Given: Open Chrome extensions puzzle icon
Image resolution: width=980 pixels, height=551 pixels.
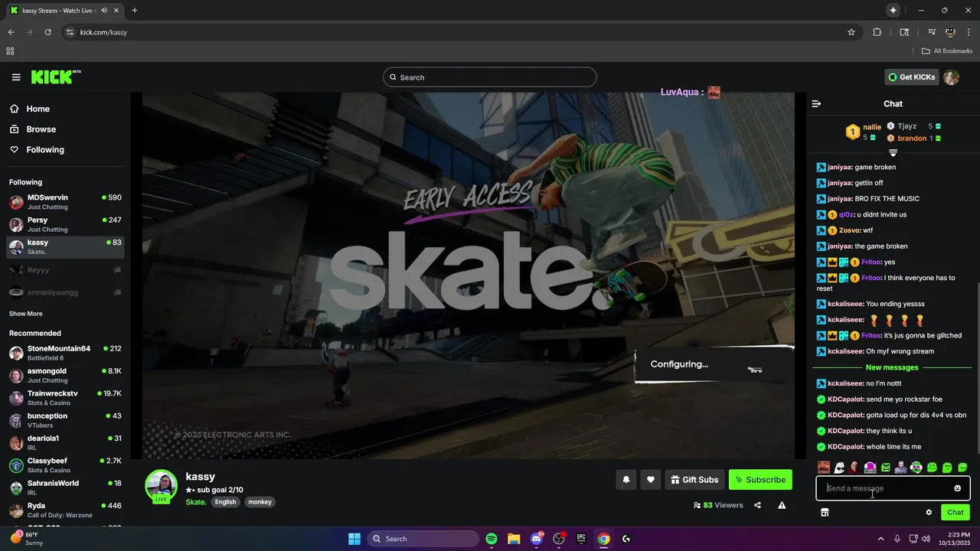Looking at the screenshot, I should click(877, 32).
